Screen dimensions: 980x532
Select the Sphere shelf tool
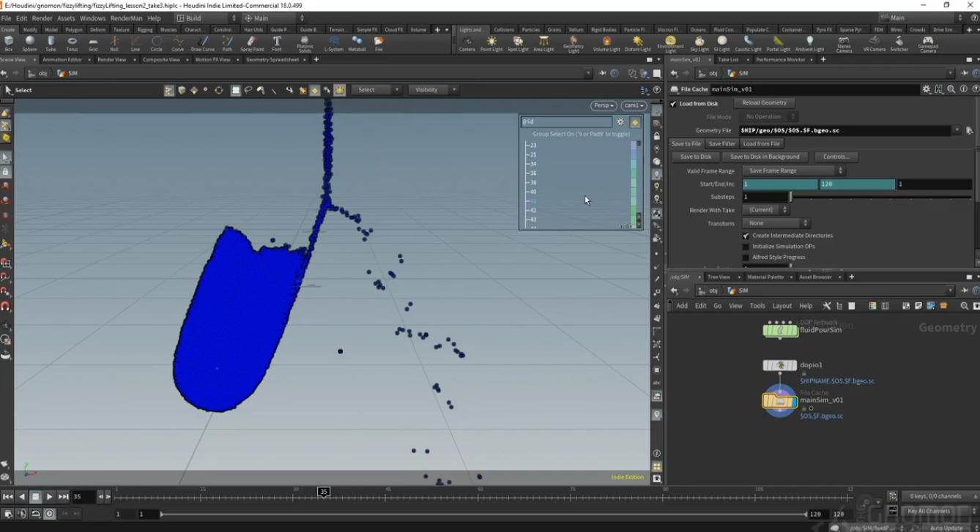(x=29, y=44)
